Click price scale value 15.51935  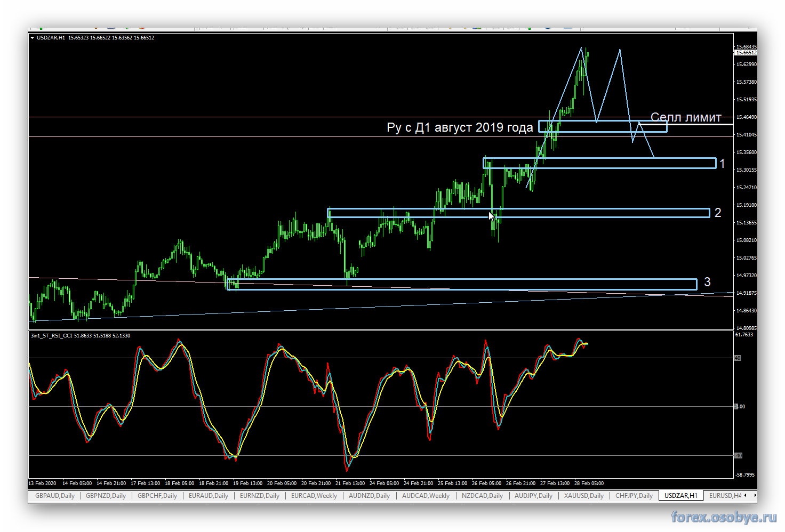pyautogui.click(x=746, y=100)
